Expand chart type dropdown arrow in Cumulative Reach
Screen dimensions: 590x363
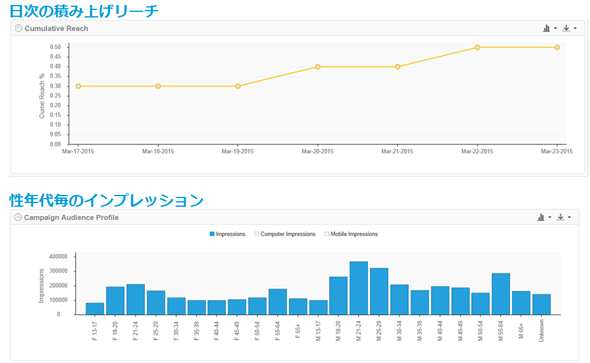tap(555, 28)
